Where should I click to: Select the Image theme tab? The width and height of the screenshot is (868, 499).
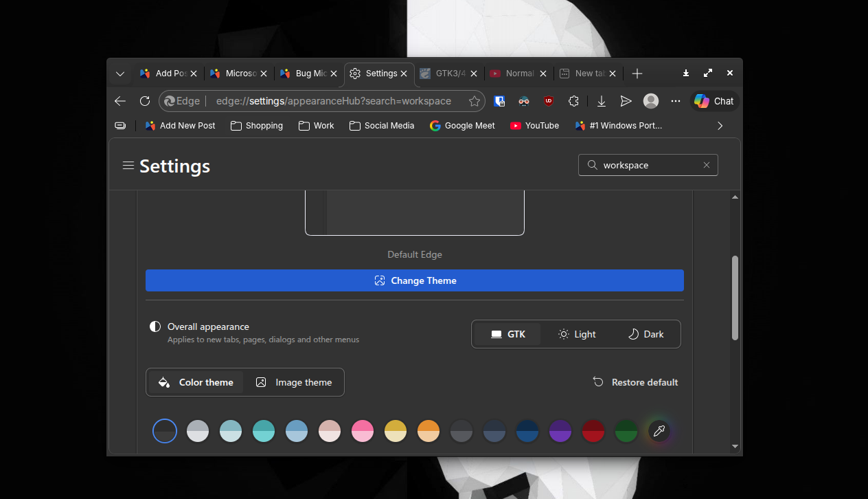294,382
